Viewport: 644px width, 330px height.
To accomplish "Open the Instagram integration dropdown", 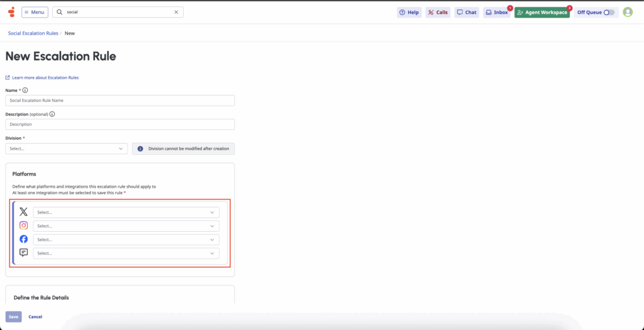I will click(x=126, y=225).
